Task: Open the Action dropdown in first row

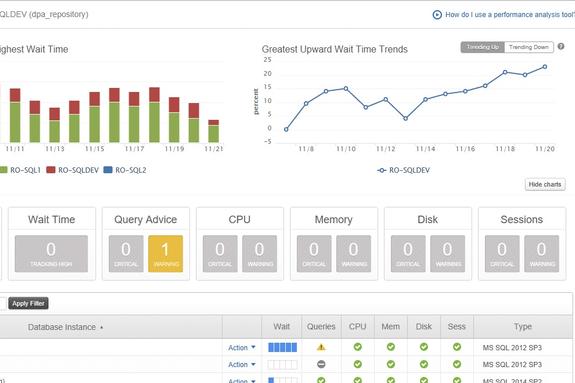Action: click(242, 347)
